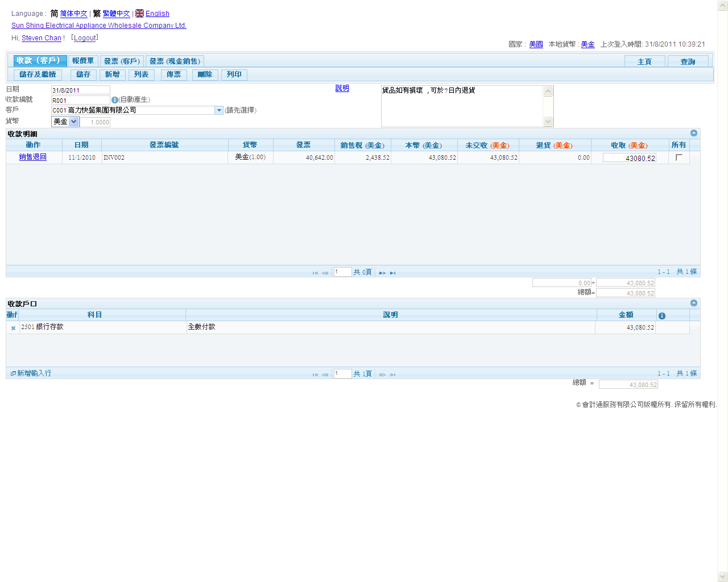Go to next page in 收款明細 pager

click(382, 273)
